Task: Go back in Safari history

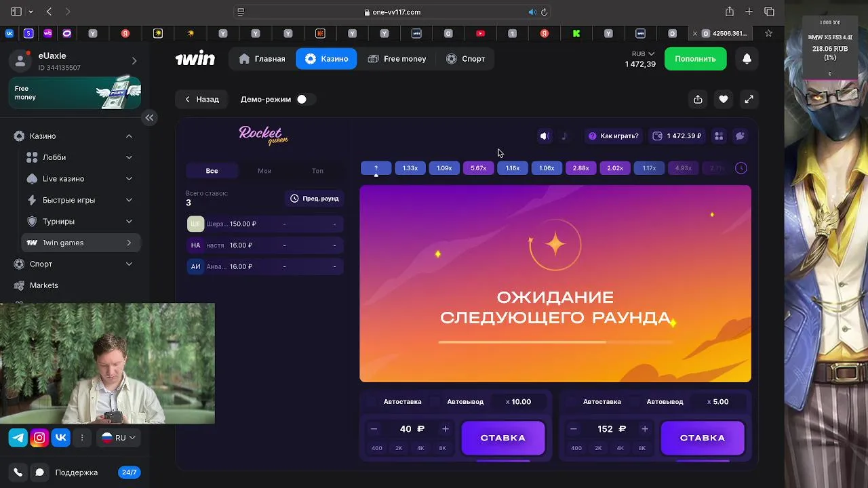Action: 49,12
